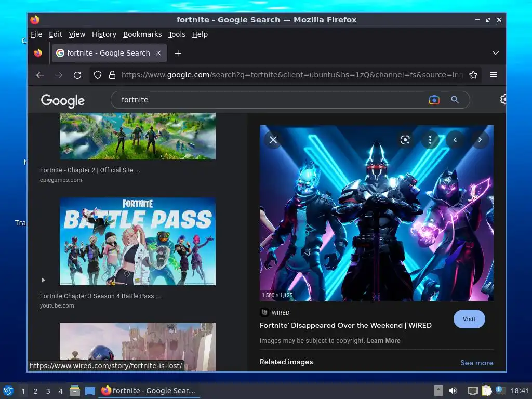Open the Firefox hamburger application menu

click(494, 75)
